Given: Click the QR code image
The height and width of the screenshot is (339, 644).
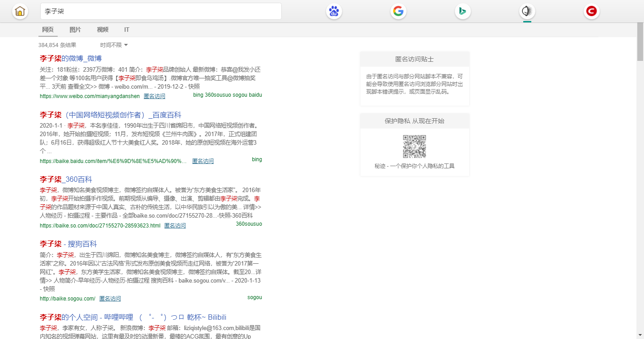Looking at the screenshot, I should pyautogui.click(x=415, y=146).
